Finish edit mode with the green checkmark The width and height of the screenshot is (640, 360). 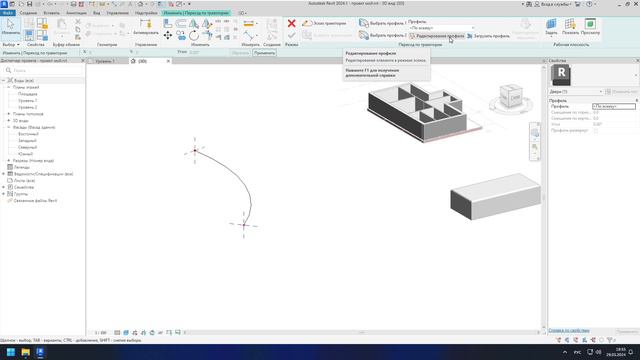pyautogui.click(x=291, y=35)
